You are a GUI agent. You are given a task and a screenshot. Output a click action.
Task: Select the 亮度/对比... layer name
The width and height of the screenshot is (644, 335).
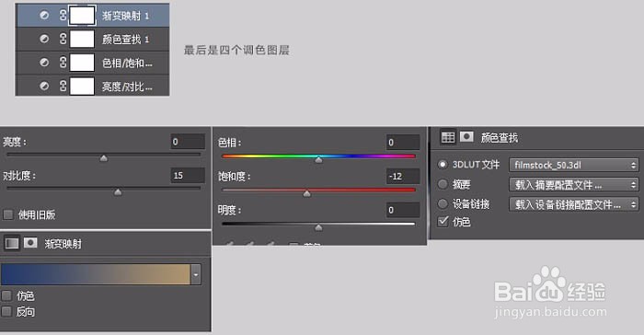click(x=127, y=87)
